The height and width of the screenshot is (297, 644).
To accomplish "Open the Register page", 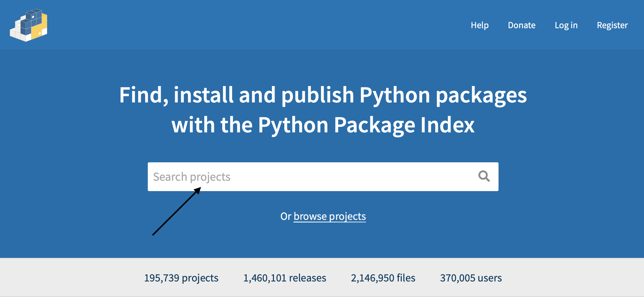I will 612,25.
